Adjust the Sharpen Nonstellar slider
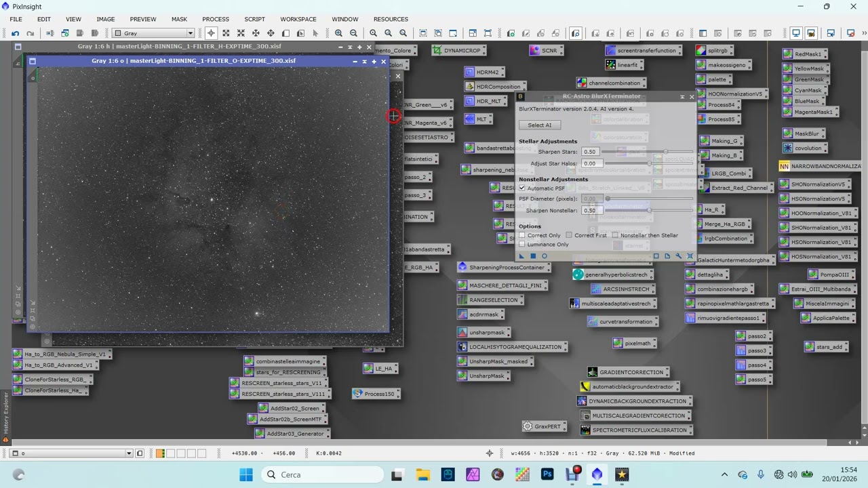The image size is (868, 488). 649,210
